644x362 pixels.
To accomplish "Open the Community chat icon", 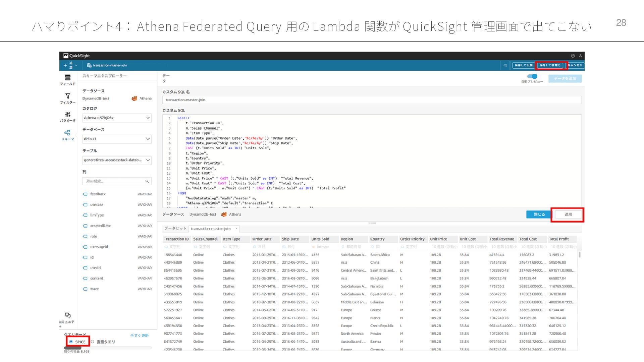I will 68,316.
